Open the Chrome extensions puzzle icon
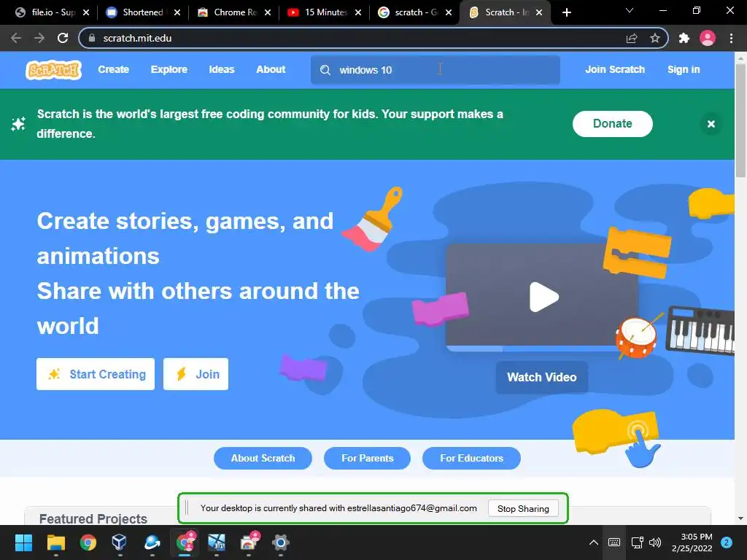Screen dimensions: 747x560 coord(684,38)
